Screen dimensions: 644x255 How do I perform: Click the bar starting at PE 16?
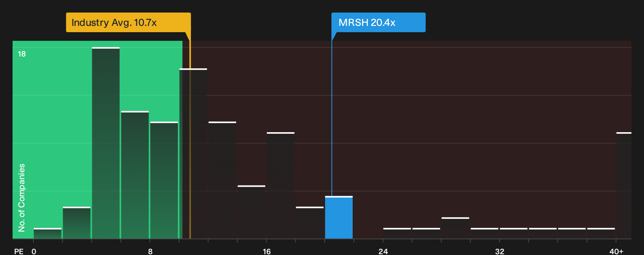click(x=280, y=186)
